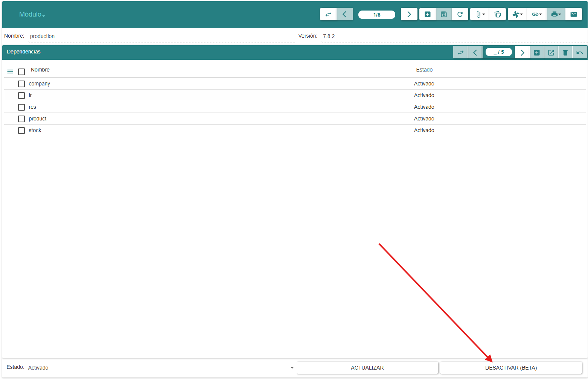Open the Estado dropdown at the bottom
Screen dimensions: 588x379
click(x=292, y=368)
